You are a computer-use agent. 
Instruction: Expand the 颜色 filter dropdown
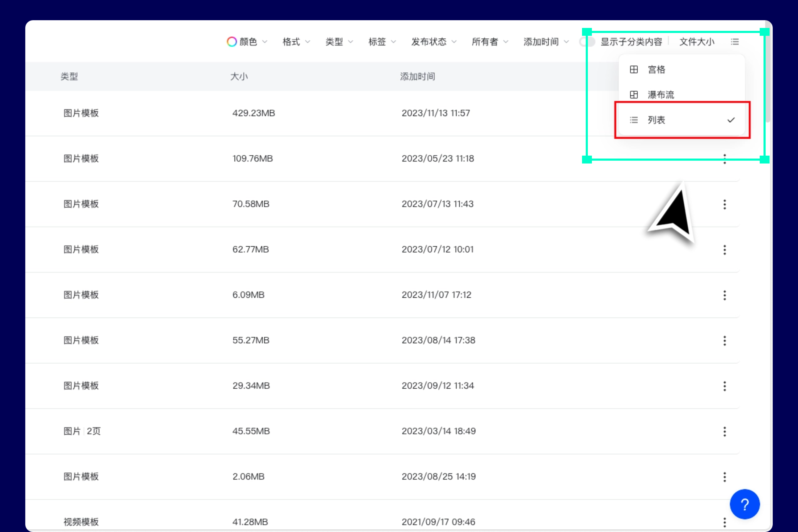(x=248, y=42)
